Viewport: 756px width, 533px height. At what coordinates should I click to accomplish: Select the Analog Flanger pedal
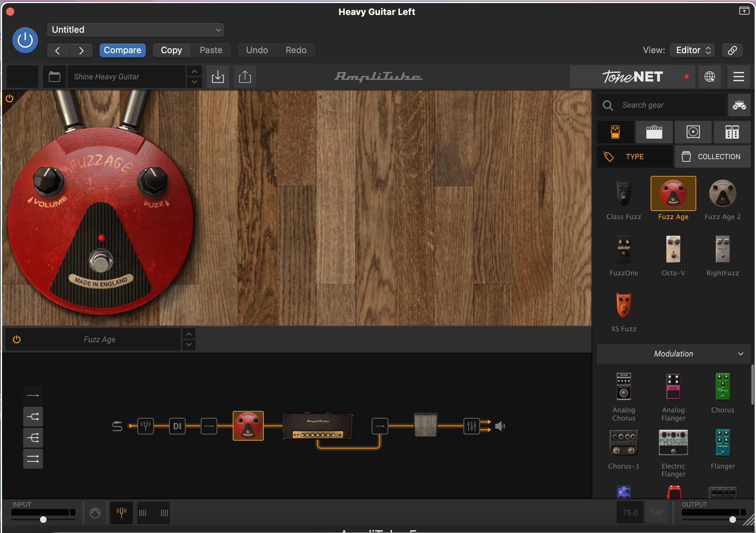(x=673, y=397)
